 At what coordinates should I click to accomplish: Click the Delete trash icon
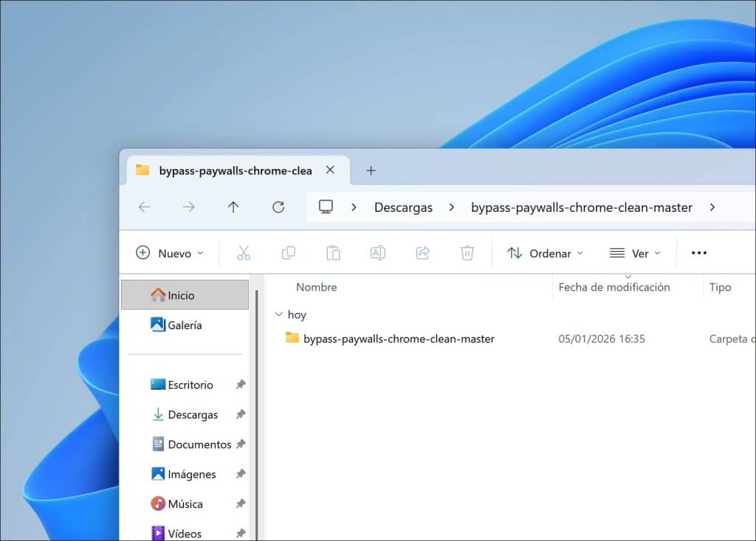[467, 253]
